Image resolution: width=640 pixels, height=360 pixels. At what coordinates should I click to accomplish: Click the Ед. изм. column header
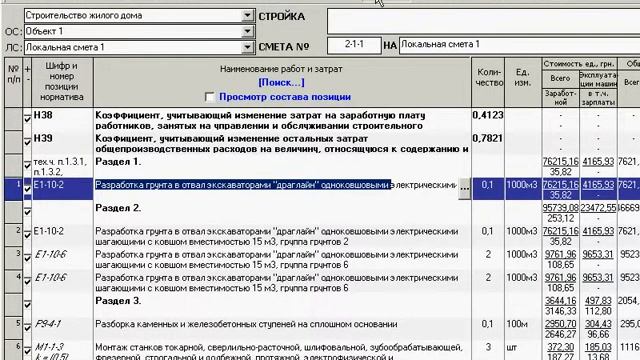click(x=523, y=82)
